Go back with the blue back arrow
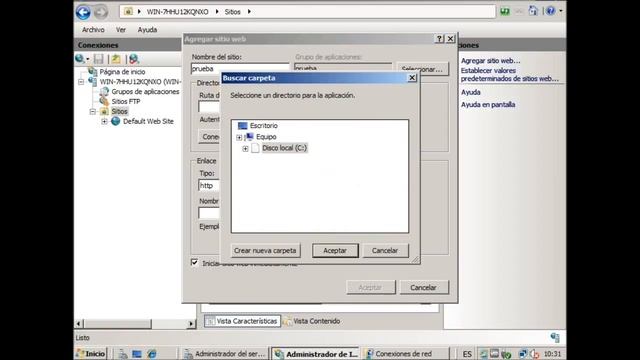 pyautogui.click(x=83, y=12)
